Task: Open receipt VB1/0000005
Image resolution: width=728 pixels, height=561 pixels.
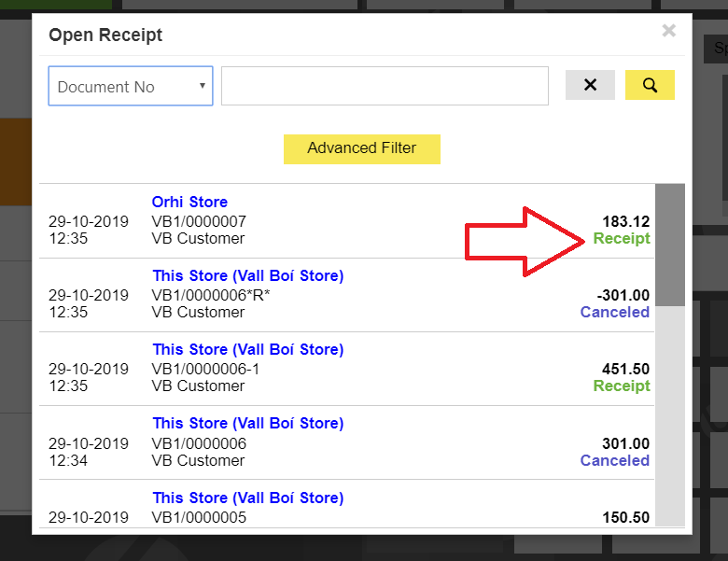Action: [199, 517]
